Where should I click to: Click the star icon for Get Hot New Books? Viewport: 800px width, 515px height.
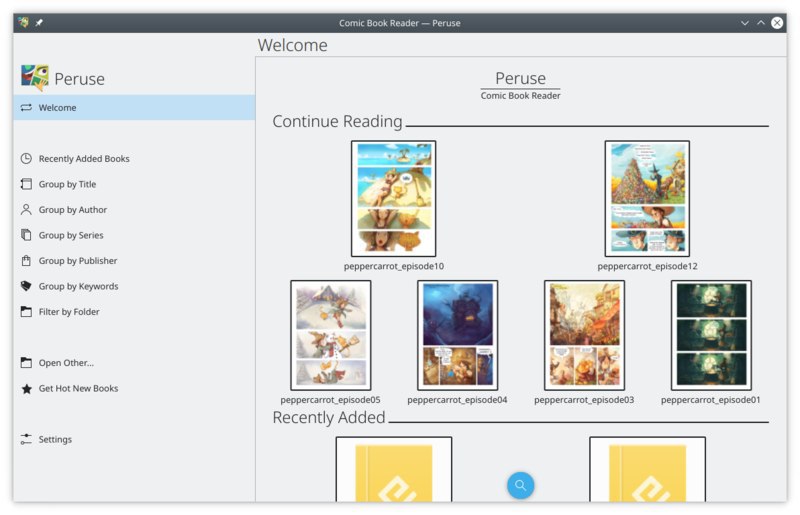point(26,389)
